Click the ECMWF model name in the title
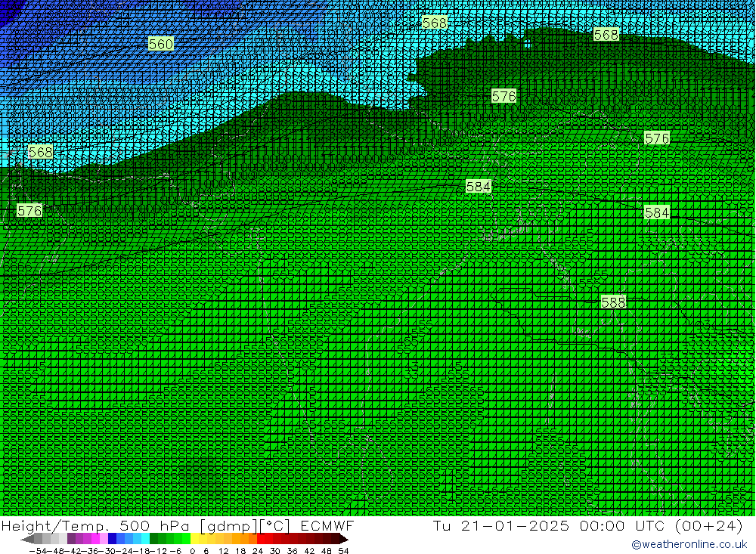The height and width of the screenshot is (554, 756). click(x=327, y=525)
